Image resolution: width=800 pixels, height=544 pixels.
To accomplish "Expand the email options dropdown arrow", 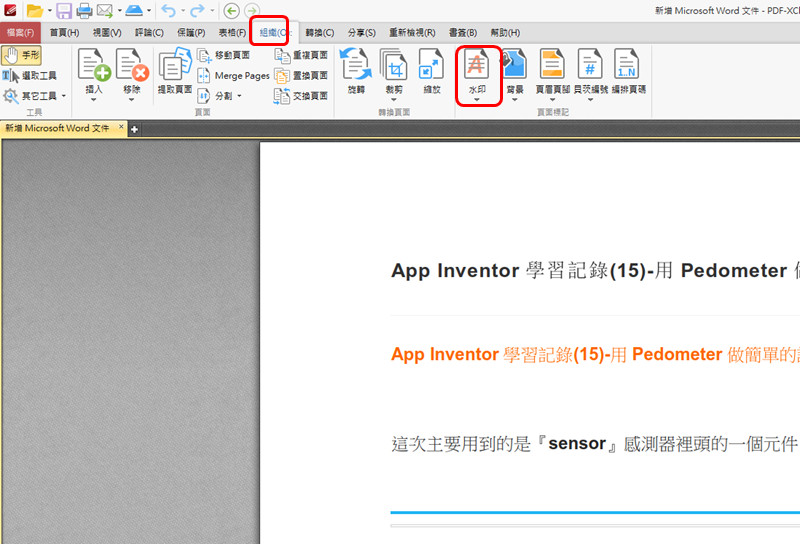I will [119, 11].
